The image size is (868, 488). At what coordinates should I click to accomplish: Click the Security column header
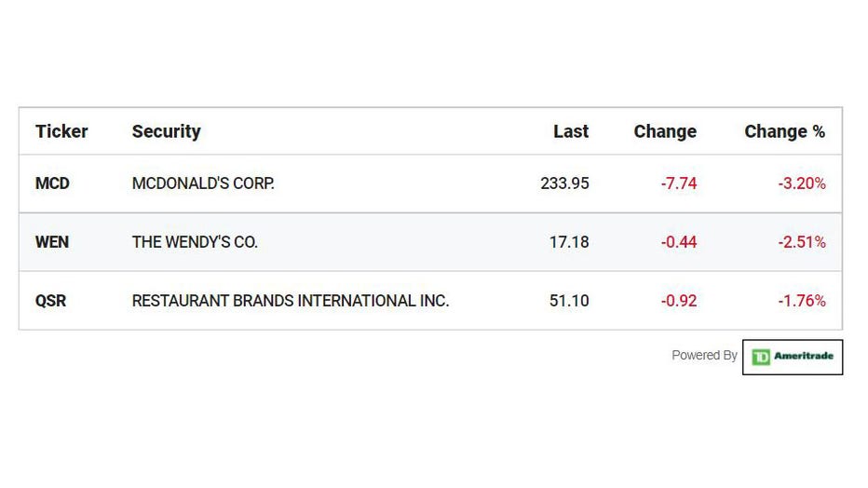tap(166, 131)
